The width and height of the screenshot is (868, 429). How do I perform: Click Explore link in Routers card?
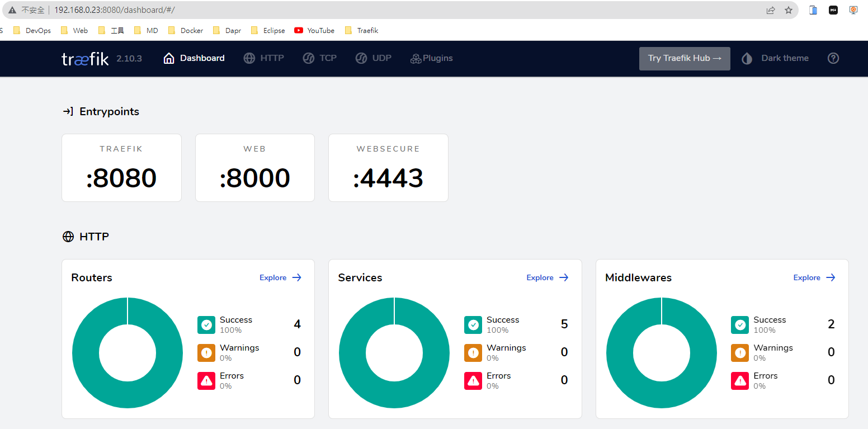point(280,277)
